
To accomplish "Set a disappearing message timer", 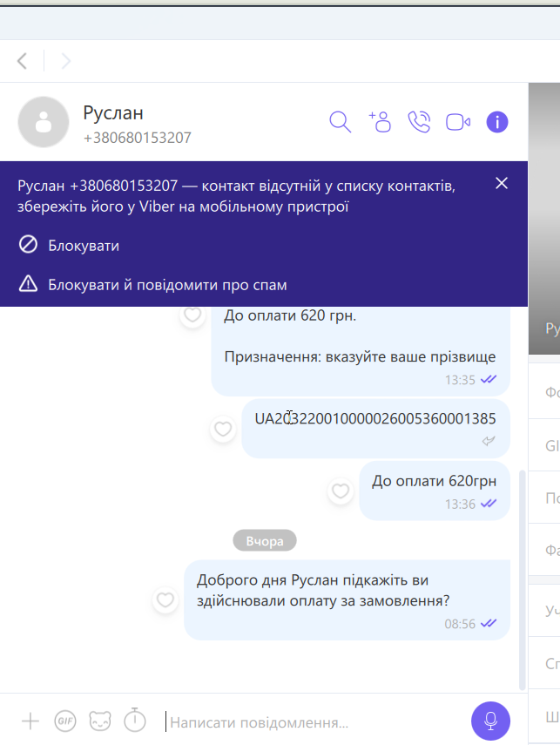I will (135, 721).
